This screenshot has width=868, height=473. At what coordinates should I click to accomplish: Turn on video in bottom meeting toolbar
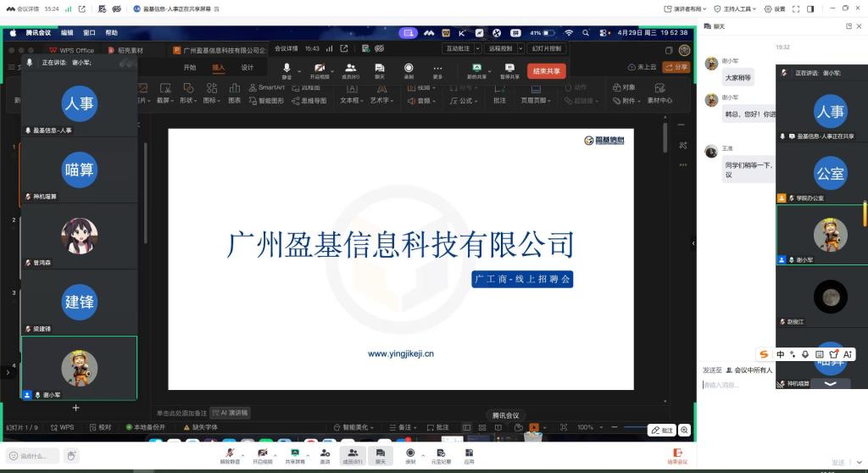tap(263, 456)
